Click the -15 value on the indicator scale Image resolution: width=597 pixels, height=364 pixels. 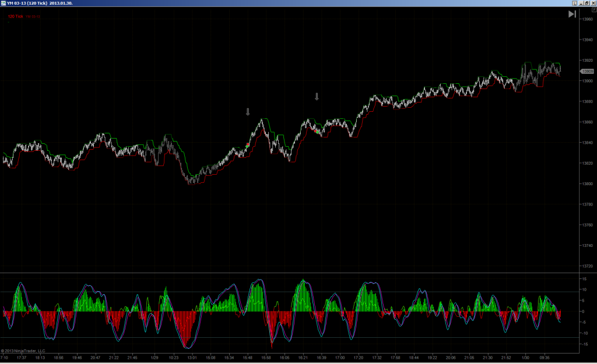pos(584,344)
